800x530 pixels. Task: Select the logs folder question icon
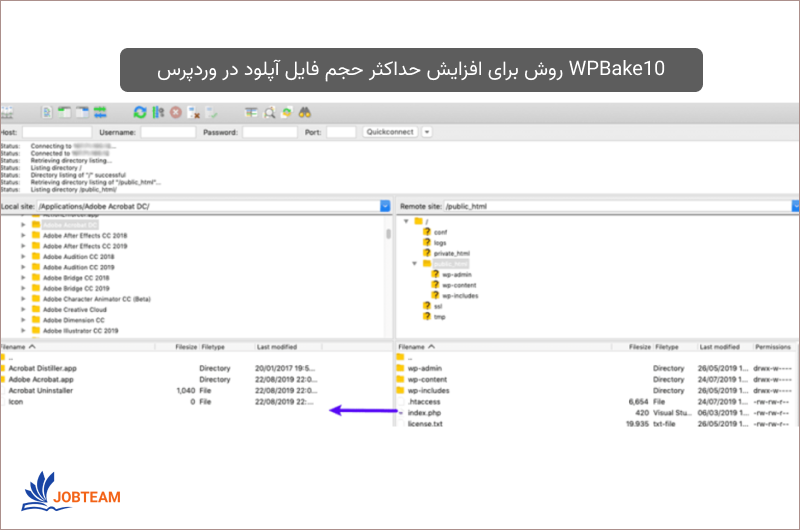(427, 242)
